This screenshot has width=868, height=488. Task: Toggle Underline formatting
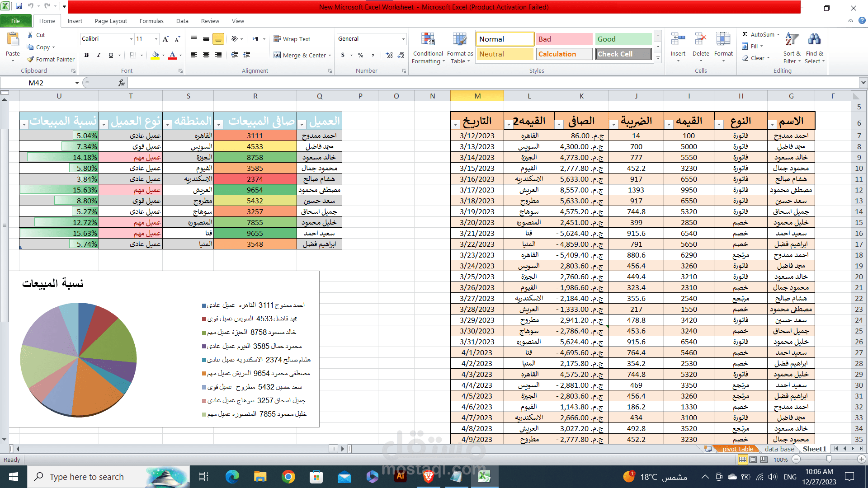(111, 55)
